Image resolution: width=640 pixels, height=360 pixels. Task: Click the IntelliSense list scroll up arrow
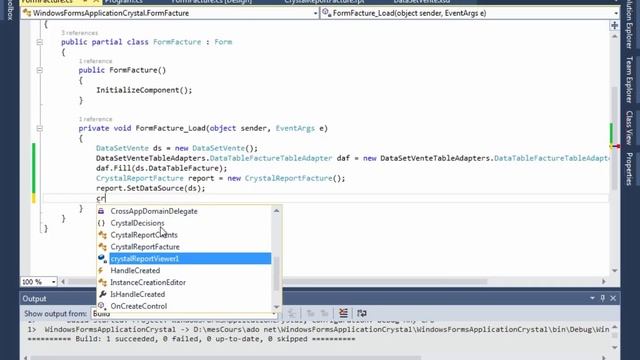pos(276,211)
